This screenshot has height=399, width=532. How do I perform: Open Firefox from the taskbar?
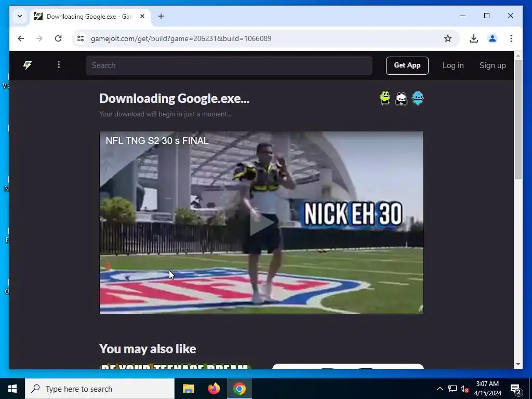[x=214, y=389]
